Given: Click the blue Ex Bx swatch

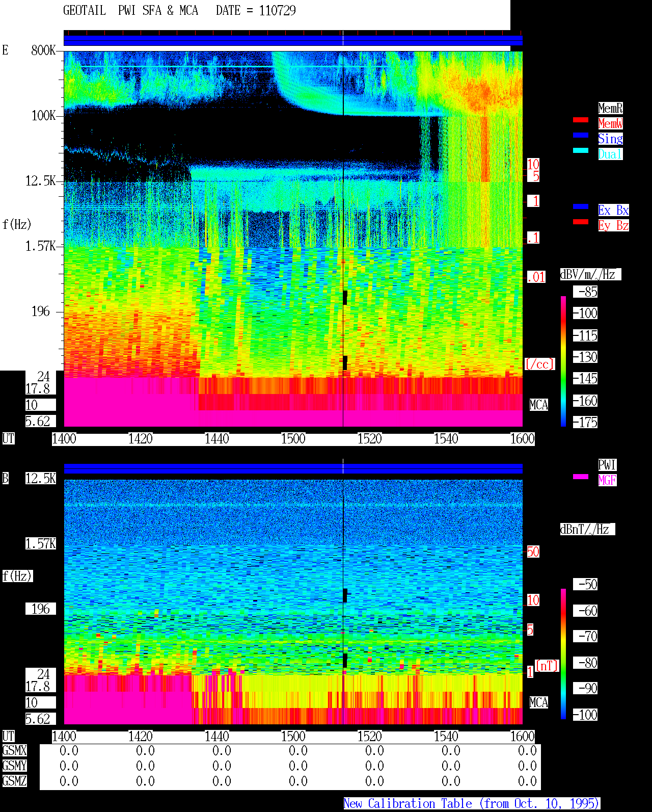Looking at the screenshot, I should click(x=581, y=206).
